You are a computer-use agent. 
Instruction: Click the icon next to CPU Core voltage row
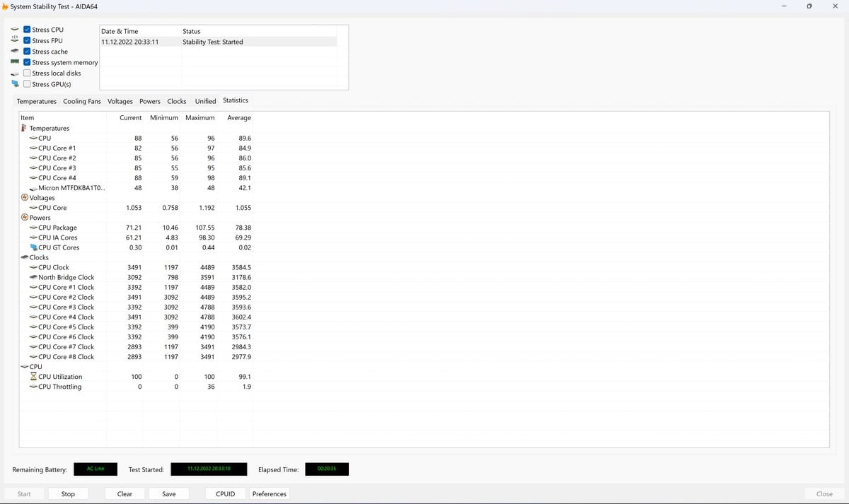[33, 208]
